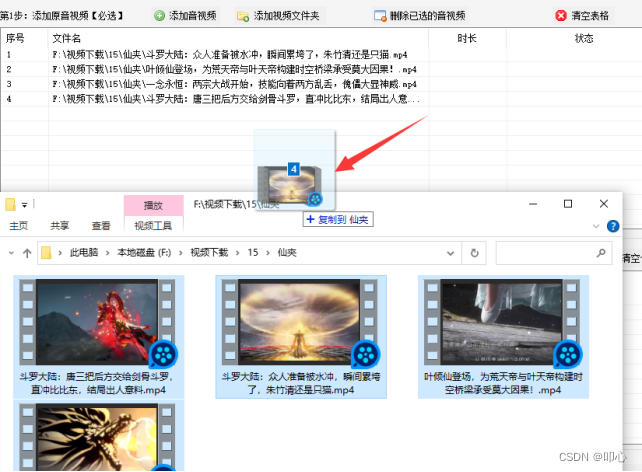Click 删除已选的音视频 button
Viewport: 642px width, 472px height.
point(420,16)
